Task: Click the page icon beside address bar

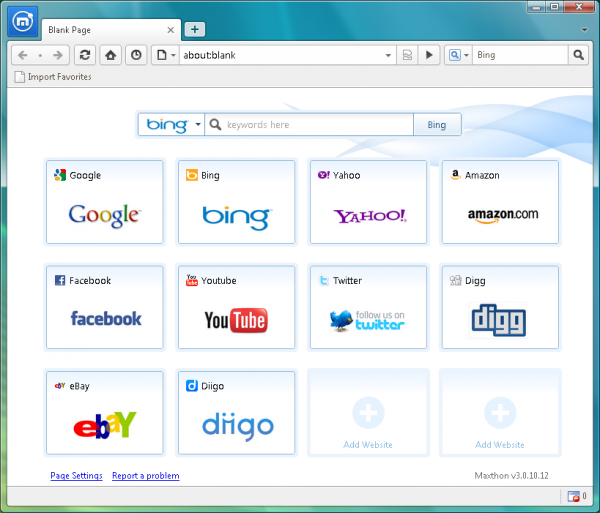Action: (162, 55)
